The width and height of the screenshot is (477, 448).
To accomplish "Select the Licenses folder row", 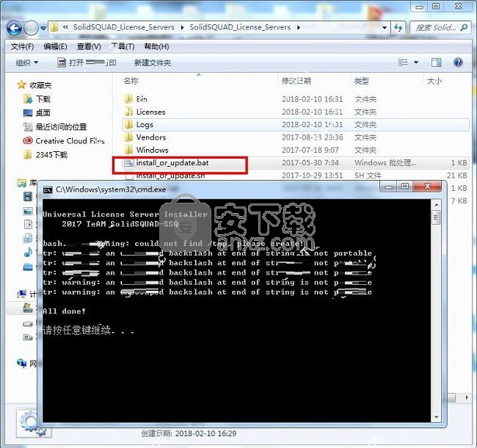I will pyautogui.click(x=295, y=112).
